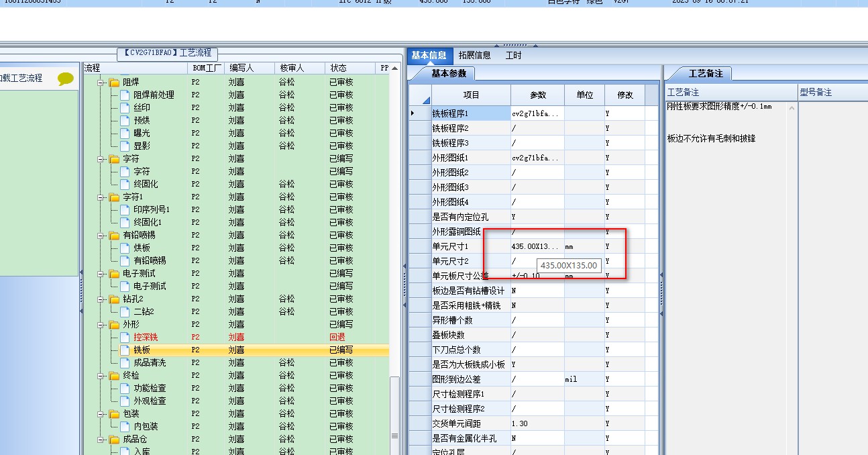This screenshot has width=868, height=455.
Task: Click the 终固化1 document icon
Action: tap(125, 223)
